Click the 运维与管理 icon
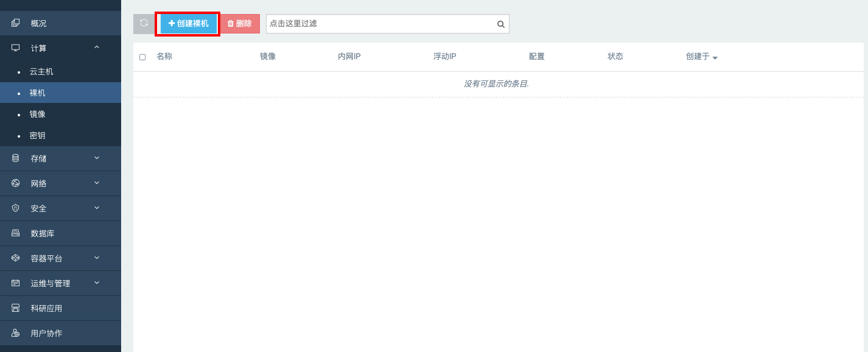 16,283
